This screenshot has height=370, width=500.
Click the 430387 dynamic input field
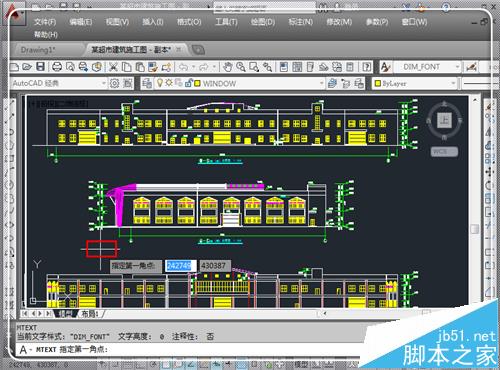click(214, 266)
